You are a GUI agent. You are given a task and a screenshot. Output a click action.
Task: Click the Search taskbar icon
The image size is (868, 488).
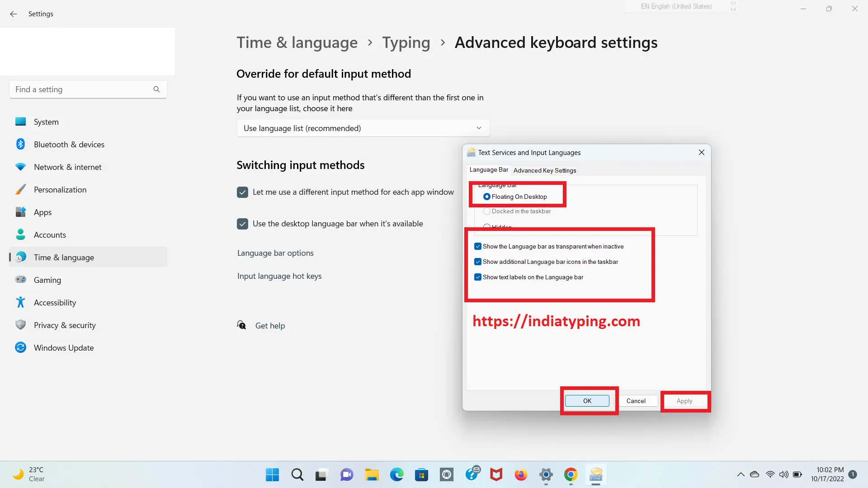(298, 474)
